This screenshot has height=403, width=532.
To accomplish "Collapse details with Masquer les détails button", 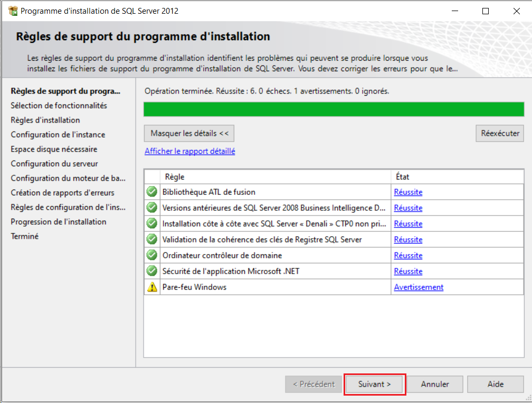I will 189,134.
